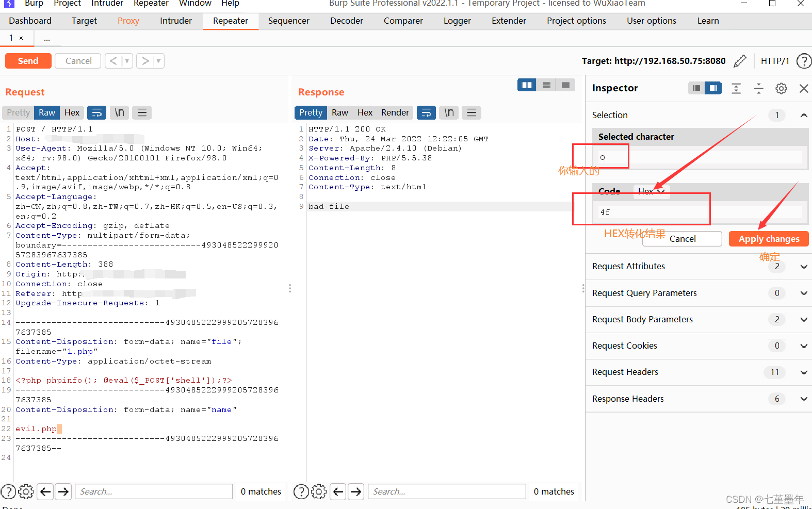Edit target with the pencil icon
Viewport: 812px width, 509px height.
click(740, 61)
